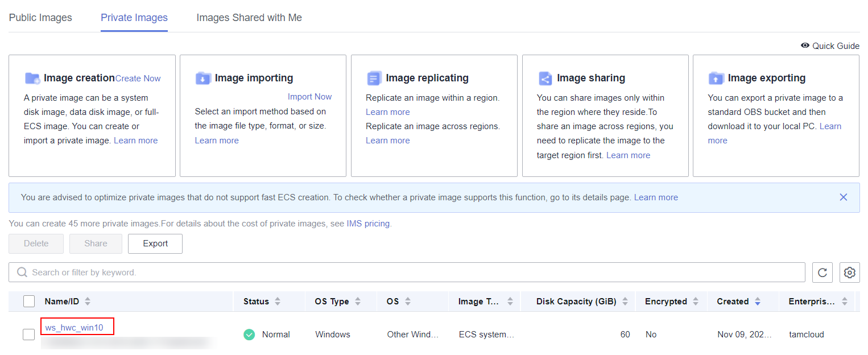The image size is (868, 355).
Task: Open the table column settings gear
Action: point(849,273)
